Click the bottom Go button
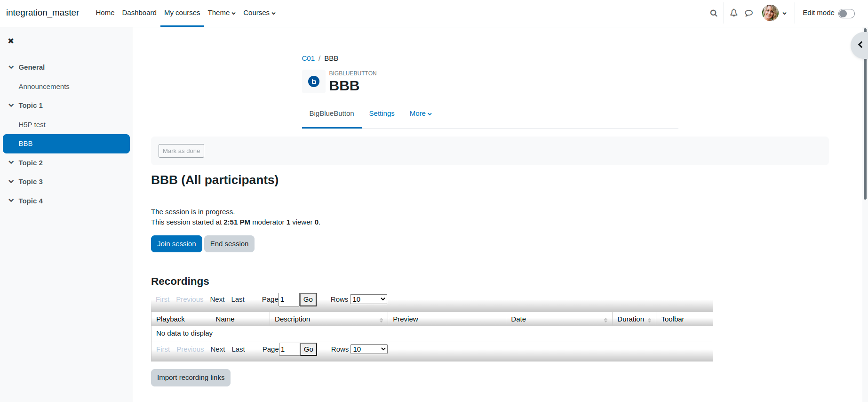This screenshot has width=868, height=402. pyautogui.click(x=309, y=349)
